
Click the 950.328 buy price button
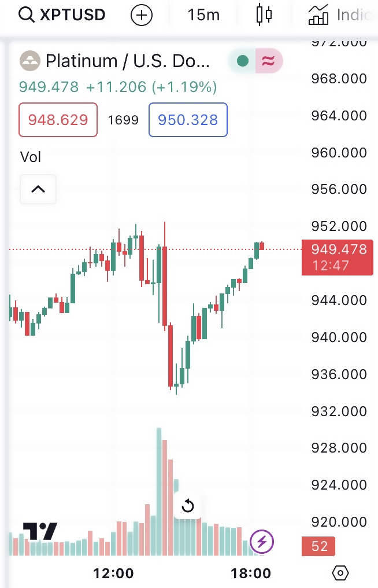pos(188,120)
